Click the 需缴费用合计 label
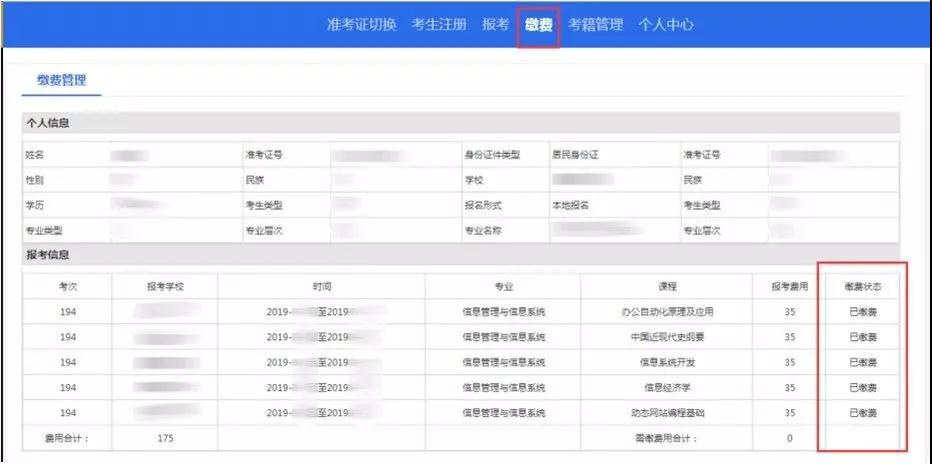The image size is (932, 464). click(666, 438)
